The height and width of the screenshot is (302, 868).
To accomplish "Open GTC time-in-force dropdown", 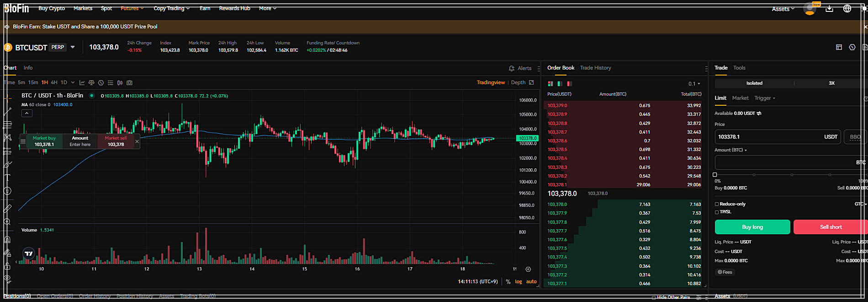I will (x=860, y=204).
